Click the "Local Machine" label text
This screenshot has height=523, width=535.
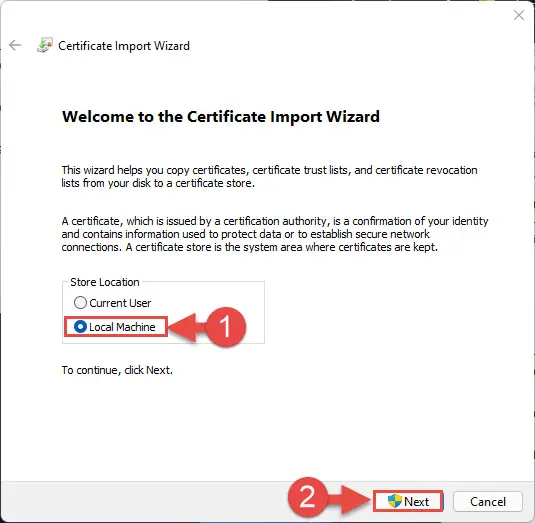point(122,327)
